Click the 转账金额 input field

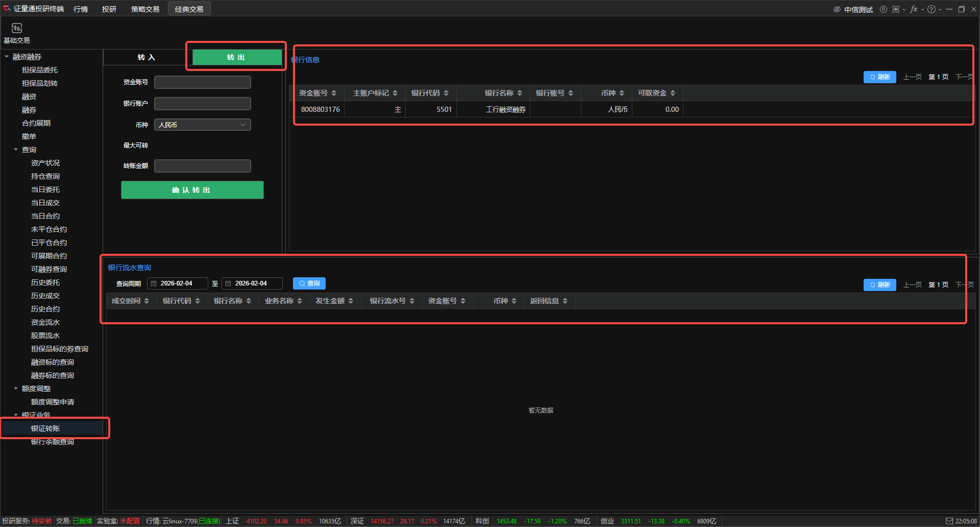[203, 166]
